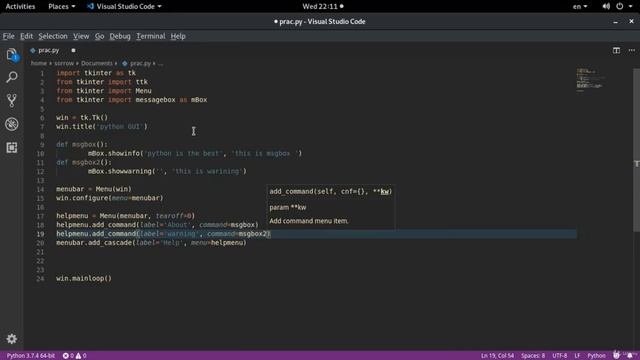Change indentation via 'Spaces: 8'
The image size is (640, 360).
pos(533,356)
